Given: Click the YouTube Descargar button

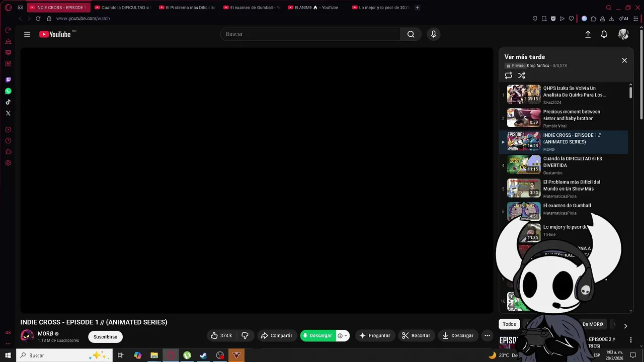Looking at the screenshot, I should 458,335.
